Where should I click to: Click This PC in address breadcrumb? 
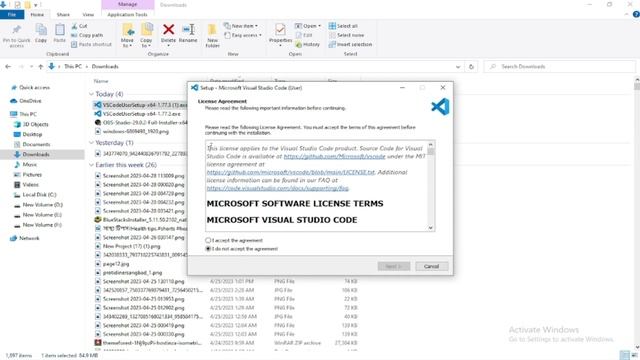tap(73, 67)
